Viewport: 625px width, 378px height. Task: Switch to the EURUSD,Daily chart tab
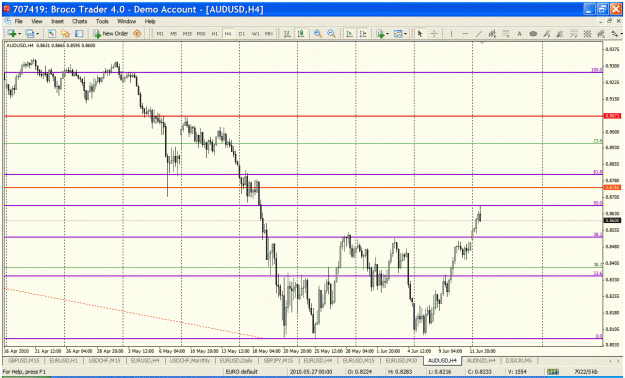236,360
